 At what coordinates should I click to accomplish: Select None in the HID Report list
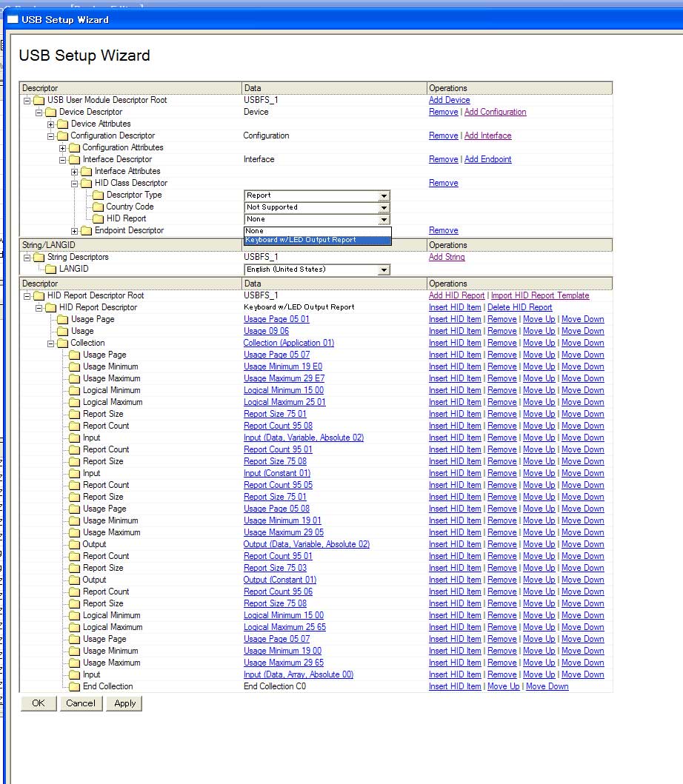tap(317, 231)
